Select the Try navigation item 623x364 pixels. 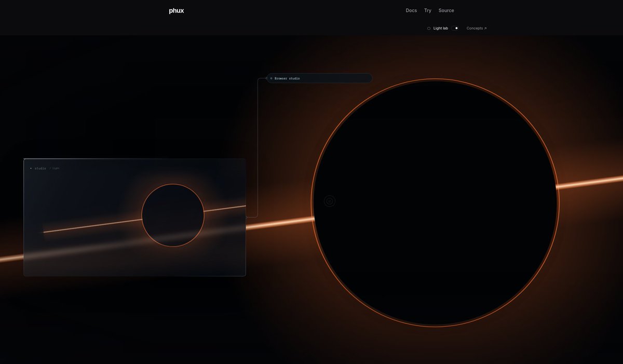pyautogui.click(x=428, y=10)
